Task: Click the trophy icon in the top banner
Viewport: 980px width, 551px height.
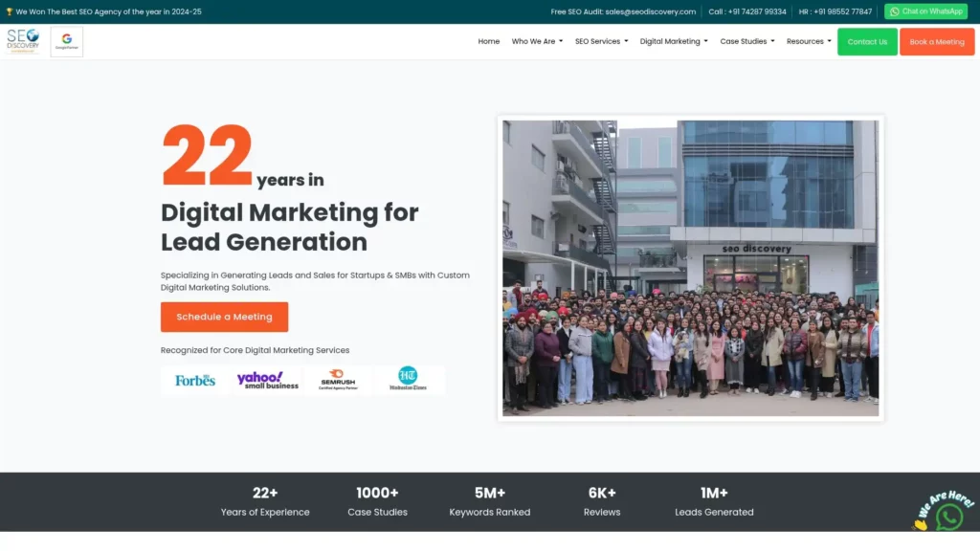Action: point(10,11)
